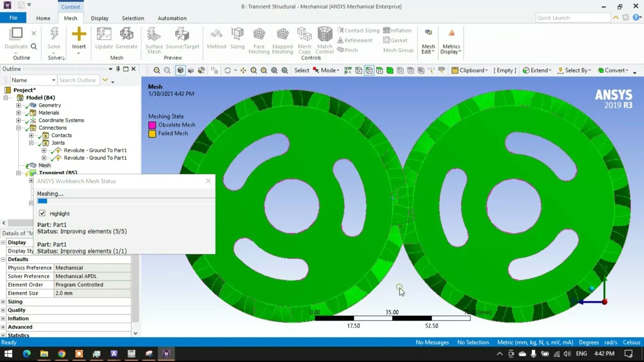
Task: Open Chrome from the Windows taskbar
Action: (61, 353)
